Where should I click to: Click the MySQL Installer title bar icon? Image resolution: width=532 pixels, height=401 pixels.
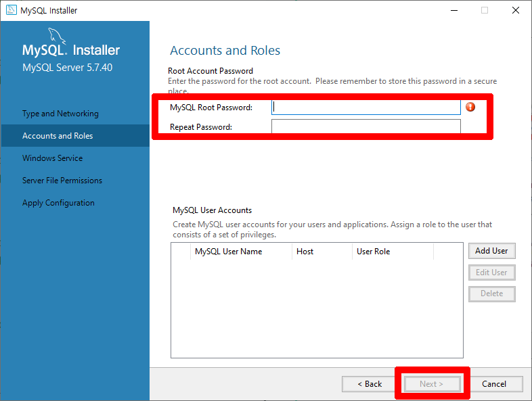12,10
